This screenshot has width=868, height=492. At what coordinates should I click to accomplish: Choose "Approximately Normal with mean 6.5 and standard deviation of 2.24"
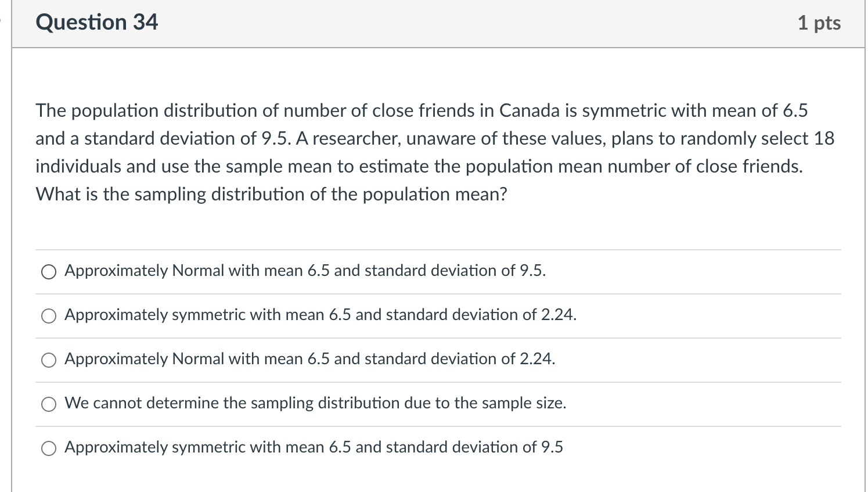click(49, 360)
